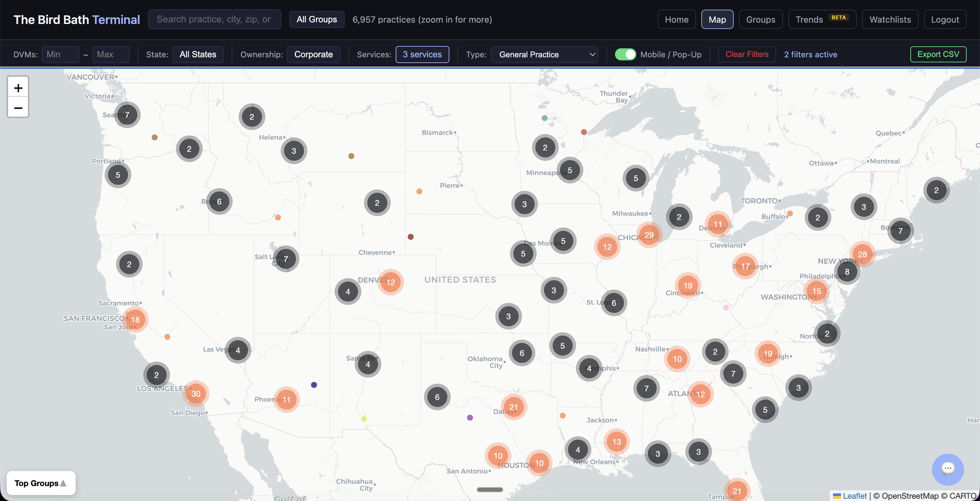Expand the Top Groups panel
This screenshot has width=980, height=501.
41,483
